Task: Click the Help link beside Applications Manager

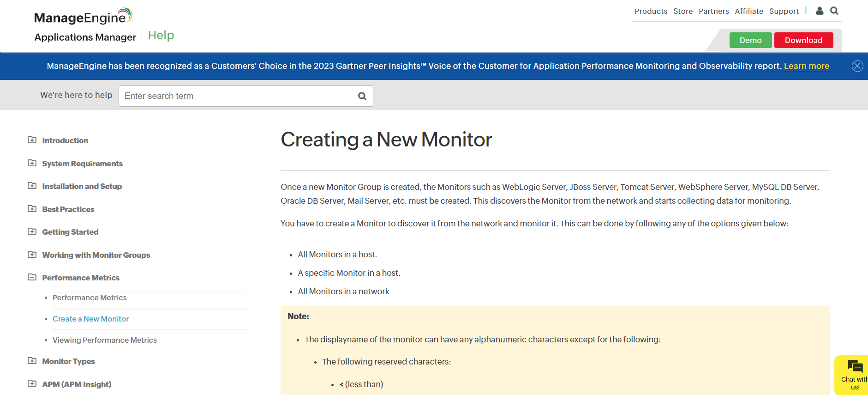Action: 161,36
